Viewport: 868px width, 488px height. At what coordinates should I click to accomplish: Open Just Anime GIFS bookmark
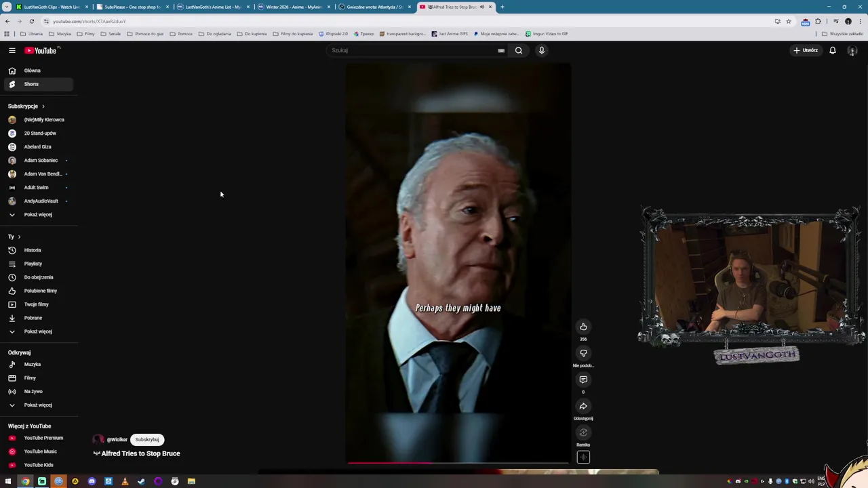pyautogui.click(x=450, y=34)
